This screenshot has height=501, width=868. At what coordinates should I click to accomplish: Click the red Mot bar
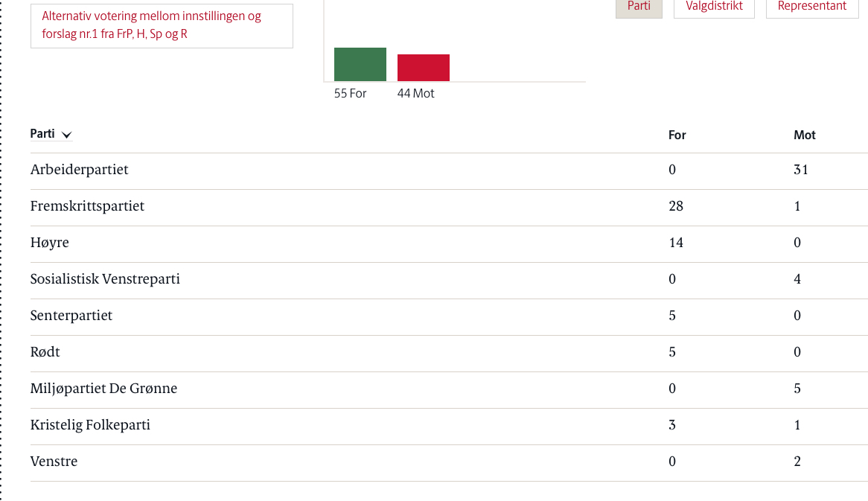[x=424, y=68]
